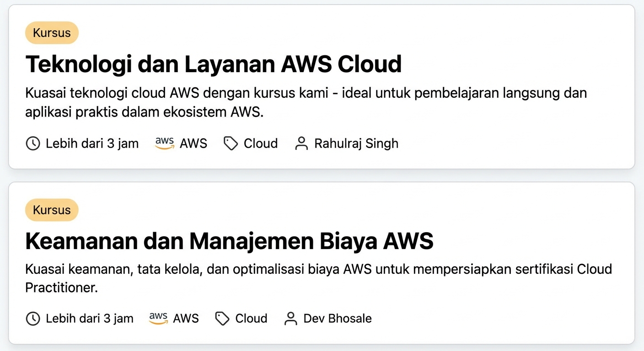The height and width of the screenshot is (351, 644).
Task: Select the tag icon next to Cloud on second card
Action: click(222, 319)
